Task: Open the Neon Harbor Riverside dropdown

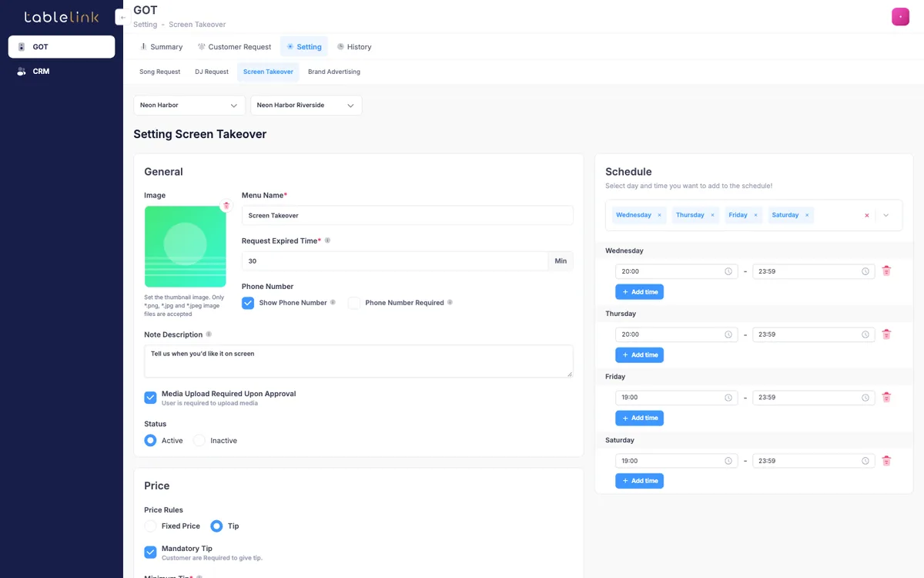Action: coord(306,105)
